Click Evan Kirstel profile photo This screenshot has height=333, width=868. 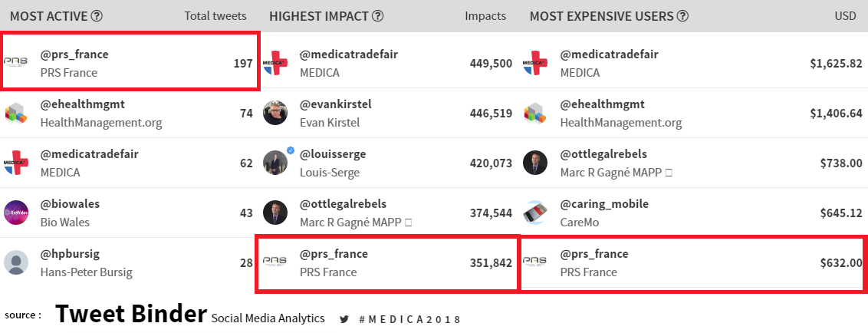coord(275,113)
